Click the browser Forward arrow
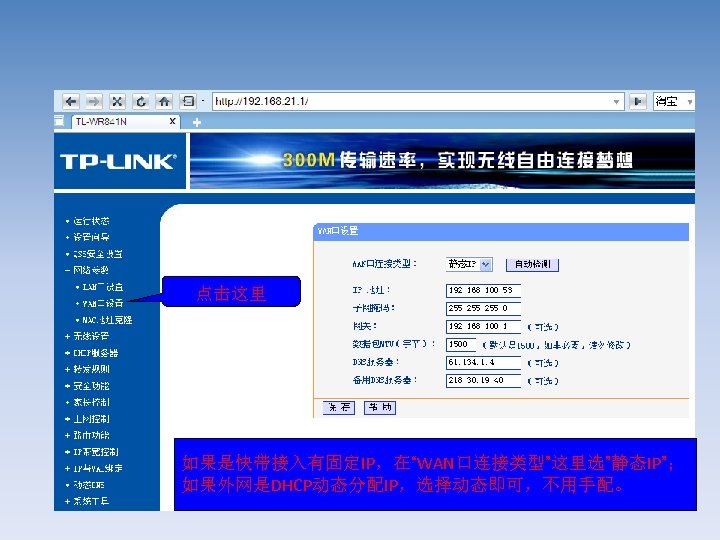This screenshot has height=540, width=720. (x=94, y=101)
